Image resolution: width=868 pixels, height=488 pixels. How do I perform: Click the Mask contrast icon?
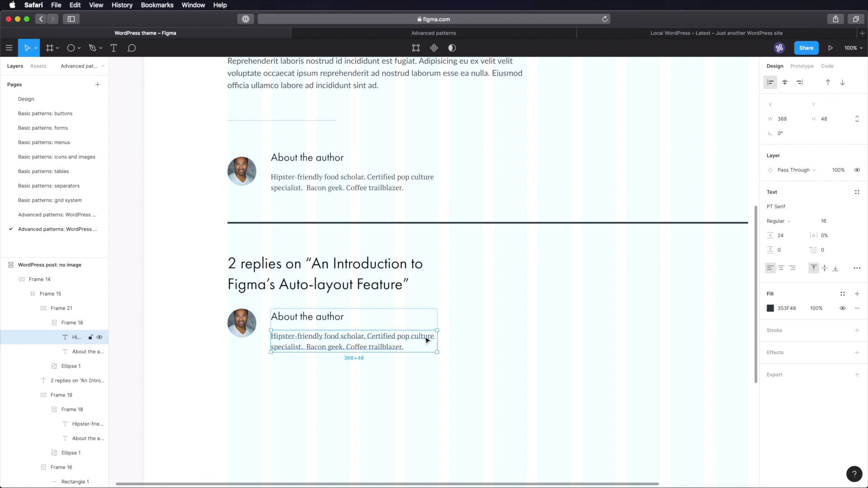click(452, 48)
